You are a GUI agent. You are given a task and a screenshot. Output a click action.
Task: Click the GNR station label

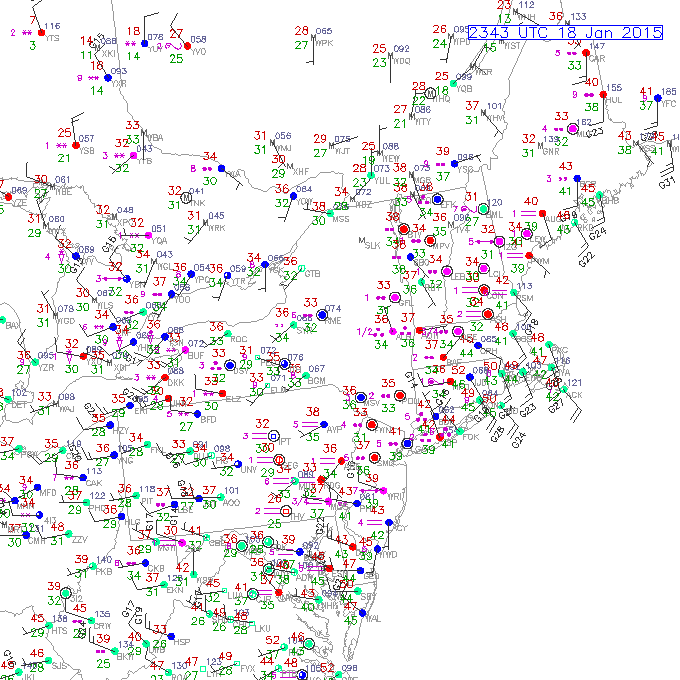coord(551,151)
